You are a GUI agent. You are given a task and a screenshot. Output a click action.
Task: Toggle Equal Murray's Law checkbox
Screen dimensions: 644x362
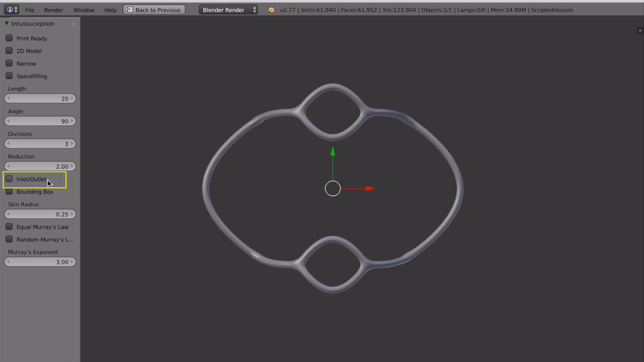pos(9,227)
